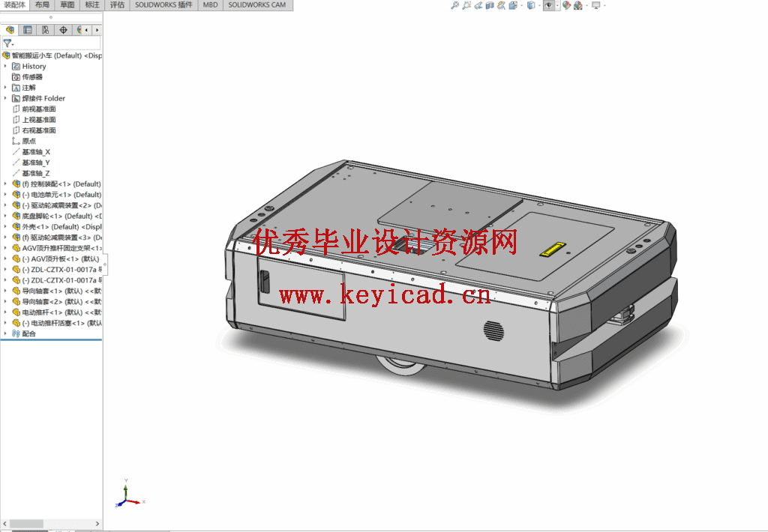Select the 驱动轮减震装置<2> component
The image size is (768, 532).
click(x=57, y=205)
